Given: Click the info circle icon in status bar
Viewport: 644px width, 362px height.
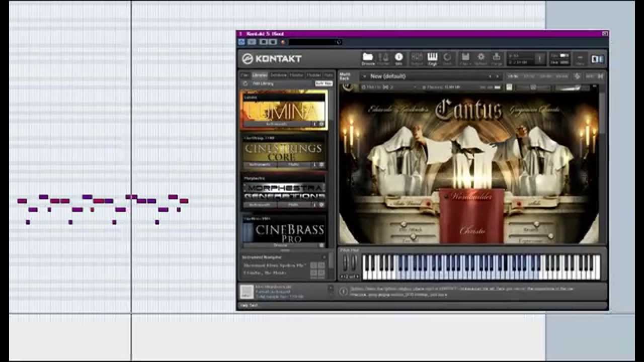Looking at the screenshot, I should pyautogui.click(x=344, y=291).
